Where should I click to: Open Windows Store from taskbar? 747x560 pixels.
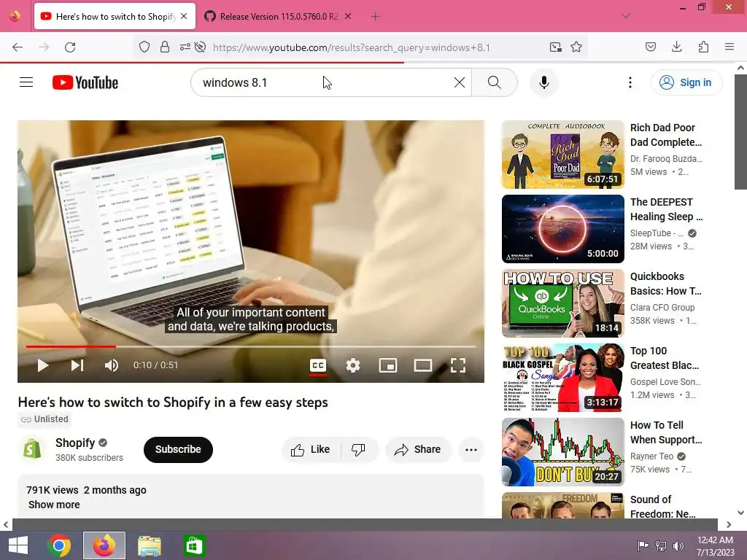point(194,545)
